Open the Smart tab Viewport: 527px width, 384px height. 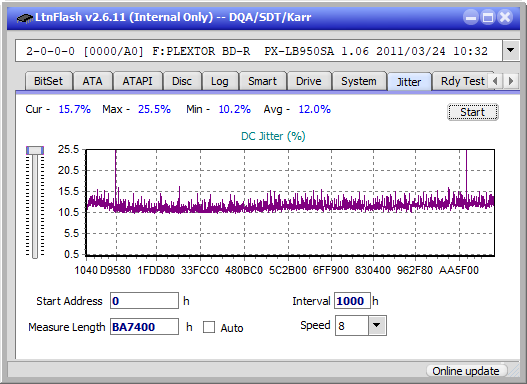coord(262,81)
